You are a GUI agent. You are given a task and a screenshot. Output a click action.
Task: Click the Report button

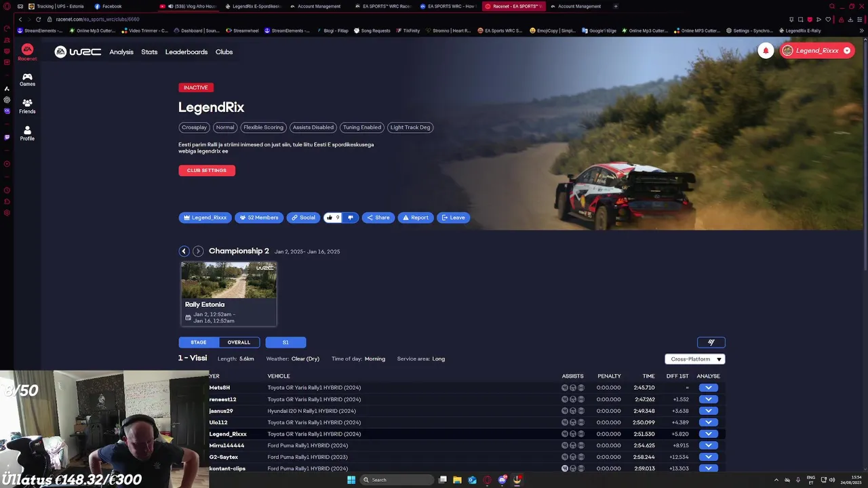pos(416,218)
